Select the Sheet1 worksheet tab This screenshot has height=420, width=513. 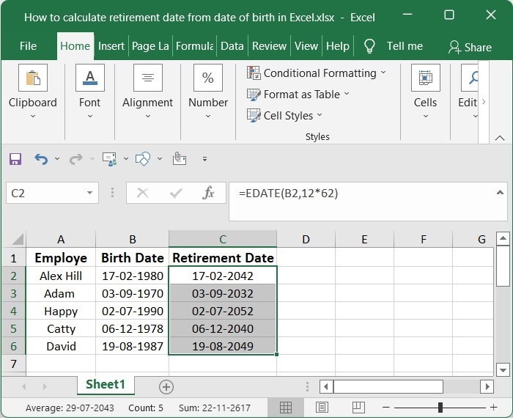(106, 385)
